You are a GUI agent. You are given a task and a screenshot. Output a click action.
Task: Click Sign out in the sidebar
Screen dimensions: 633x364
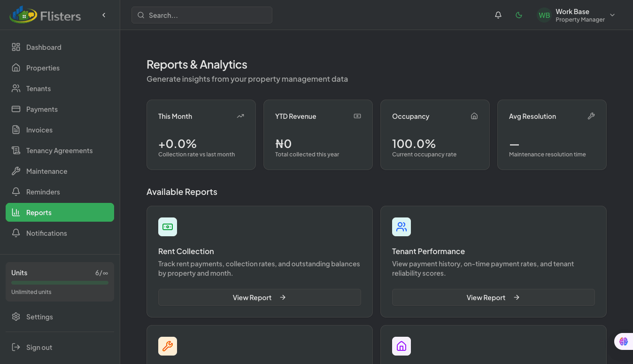pyautogui.click(x=39, y=348)
